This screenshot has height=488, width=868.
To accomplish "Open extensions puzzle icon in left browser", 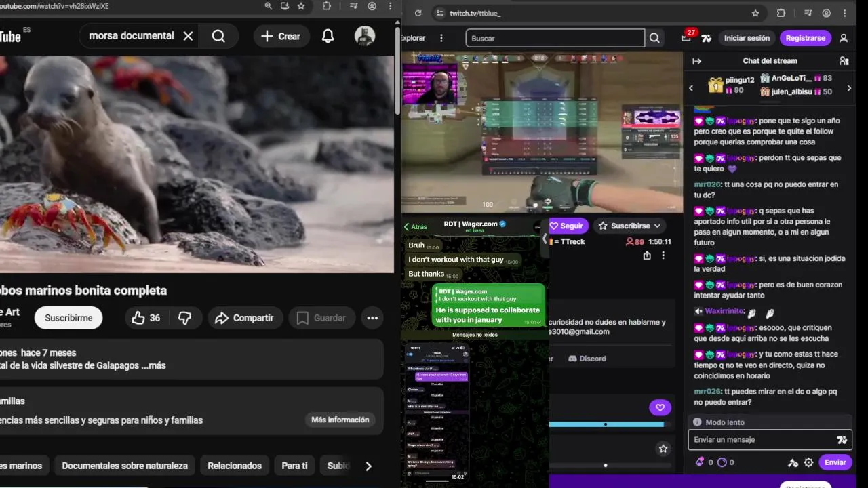I will pos(327,6).
